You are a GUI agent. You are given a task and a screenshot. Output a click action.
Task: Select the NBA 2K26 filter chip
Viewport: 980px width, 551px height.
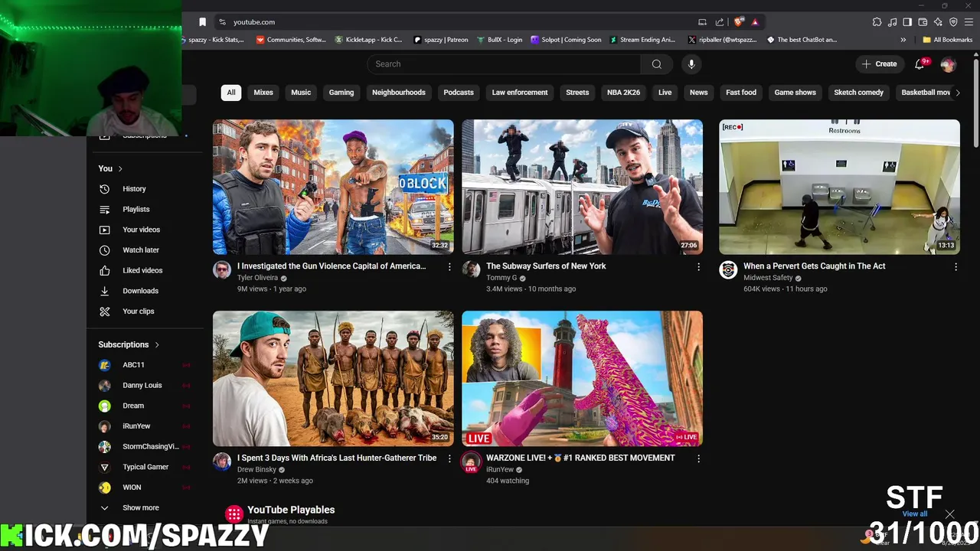623,93
